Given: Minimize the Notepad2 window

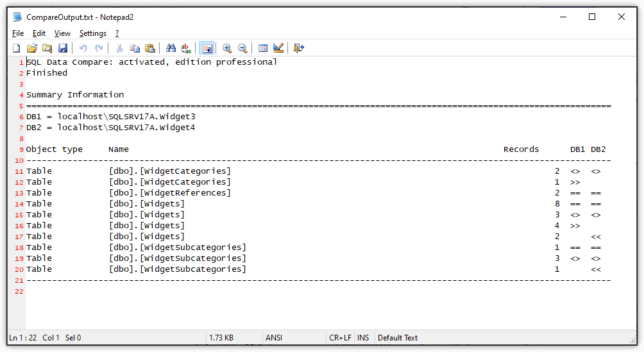Looking at the screenshot, I should pos(563,17).
